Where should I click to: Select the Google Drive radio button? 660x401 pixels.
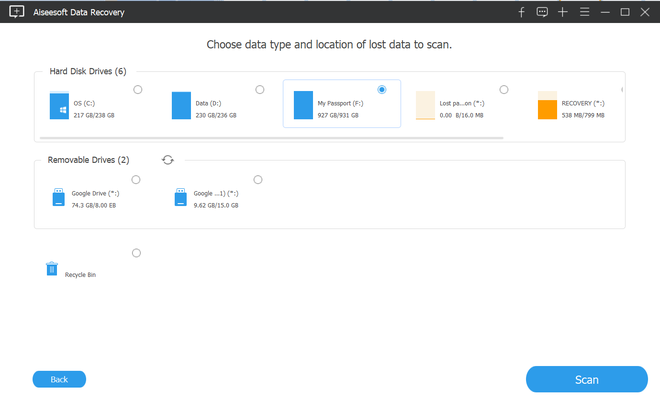coord(136,180)
